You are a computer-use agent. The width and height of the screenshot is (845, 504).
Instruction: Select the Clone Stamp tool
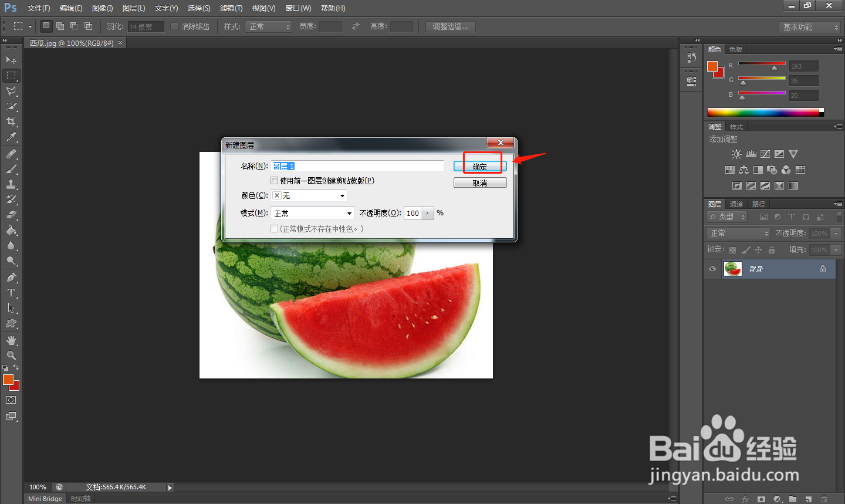click(11, 184)
